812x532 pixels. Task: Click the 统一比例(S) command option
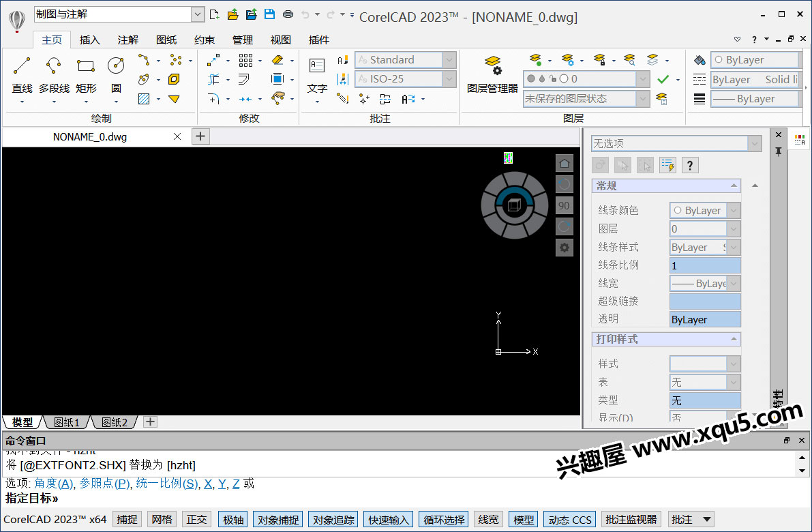[x=167, y=484]
